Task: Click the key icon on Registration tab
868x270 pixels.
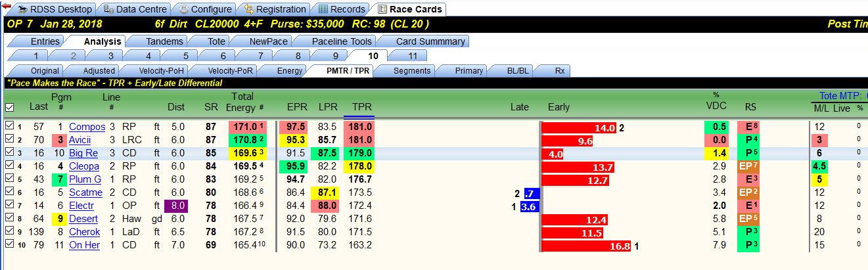Action: coord(249,10)
